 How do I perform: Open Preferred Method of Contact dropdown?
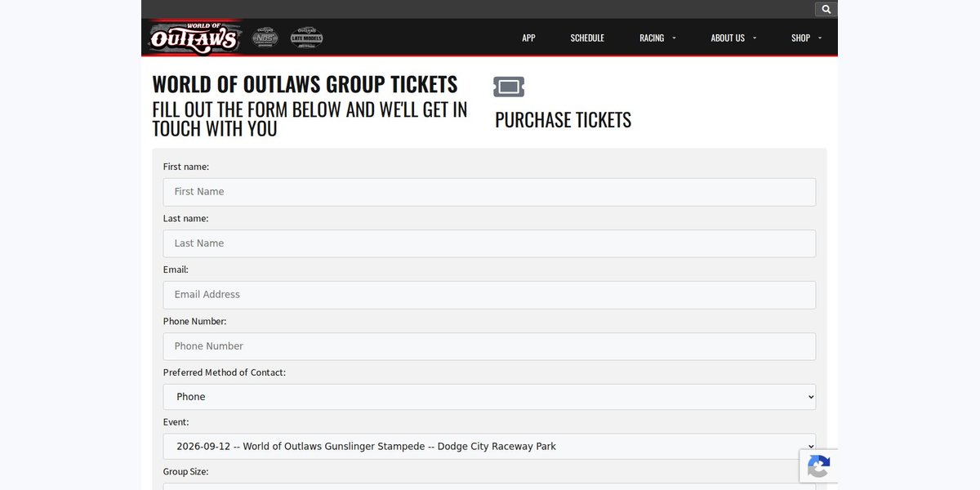pos(489,397)
